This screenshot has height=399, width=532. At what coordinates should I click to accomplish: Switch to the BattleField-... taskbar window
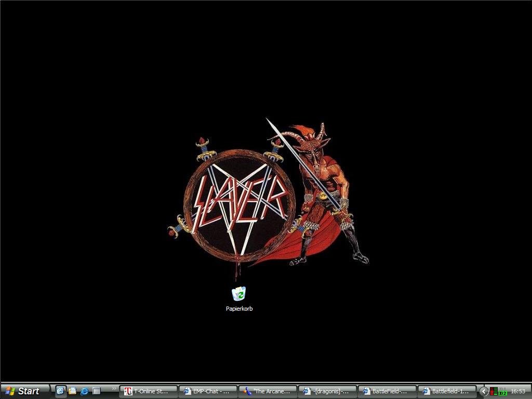387,392
